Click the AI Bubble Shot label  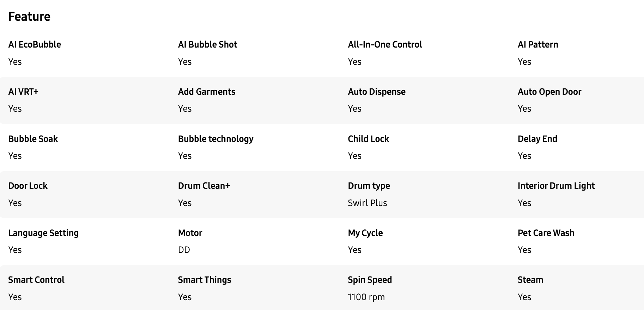pyautogui.click(x=207, y=44)
